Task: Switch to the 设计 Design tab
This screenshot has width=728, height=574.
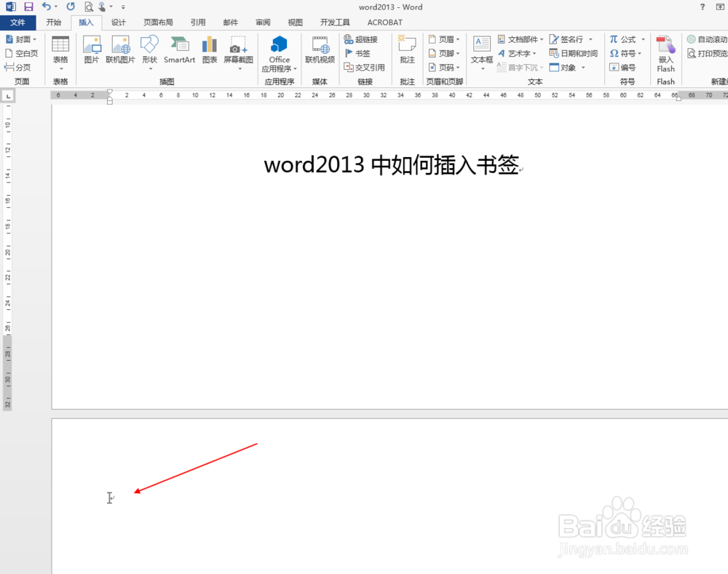Action: pos(119,23)
